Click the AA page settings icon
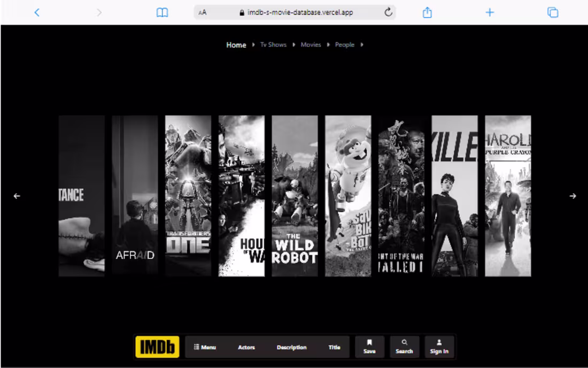The width and height of the screenshot is (588, 368). 202,12
